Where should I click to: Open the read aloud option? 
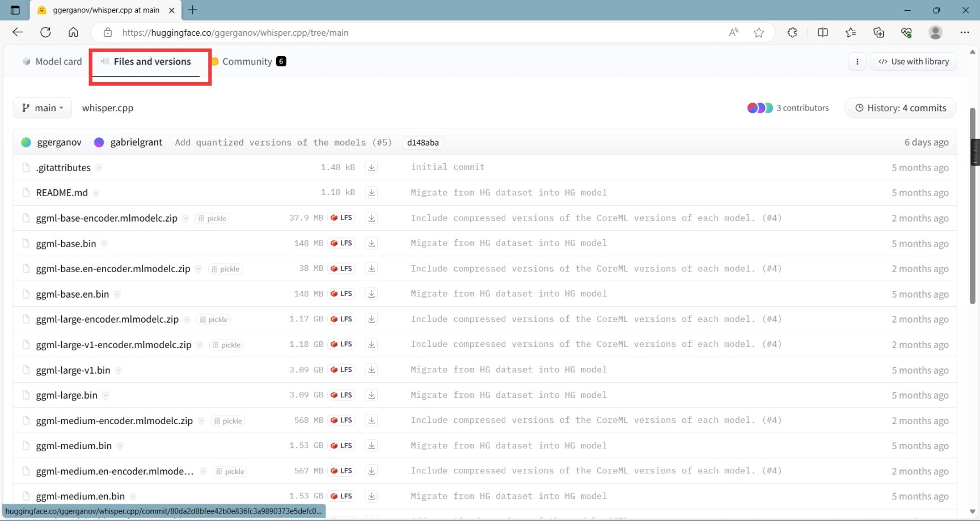click(734, 32)
